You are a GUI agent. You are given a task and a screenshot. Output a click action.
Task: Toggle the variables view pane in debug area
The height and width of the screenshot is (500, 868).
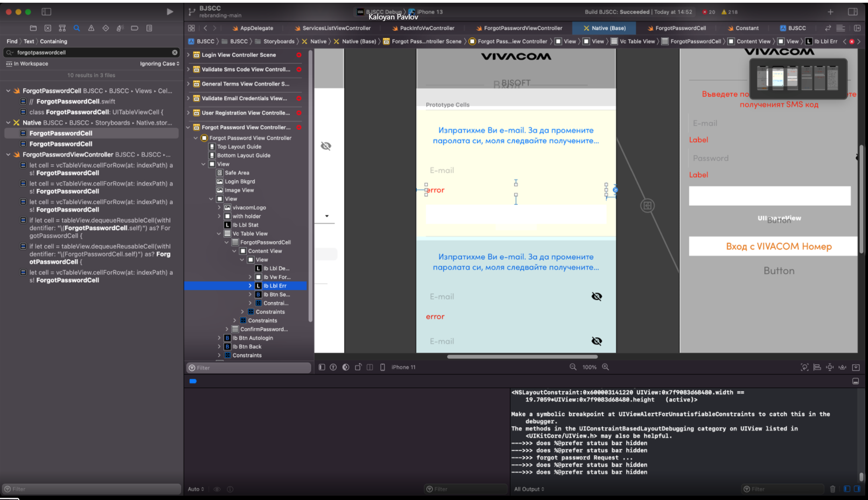847,489
